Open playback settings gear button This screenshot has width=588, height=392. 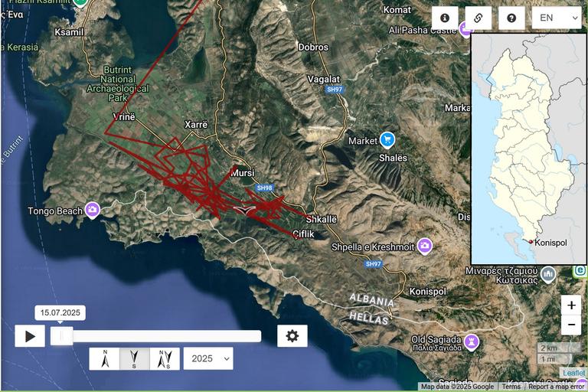(292, 336)
